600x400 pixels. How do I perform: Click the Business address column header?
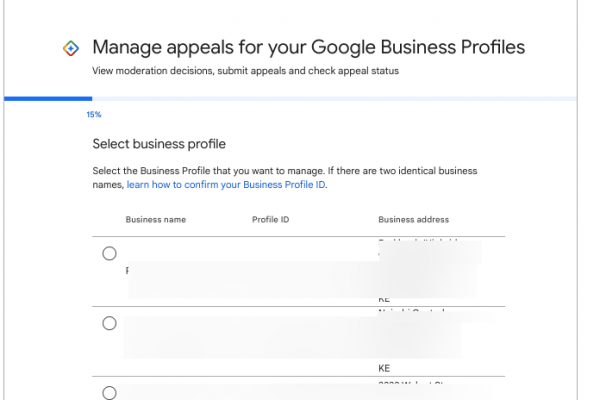tap(413, 219)
